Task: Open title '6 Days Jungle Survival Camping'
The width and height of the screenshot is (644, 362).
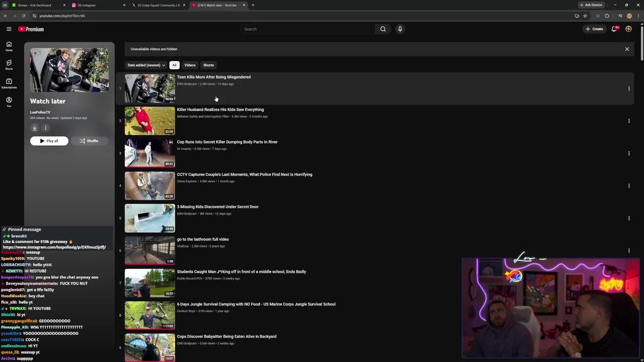Action: point(256,304)
